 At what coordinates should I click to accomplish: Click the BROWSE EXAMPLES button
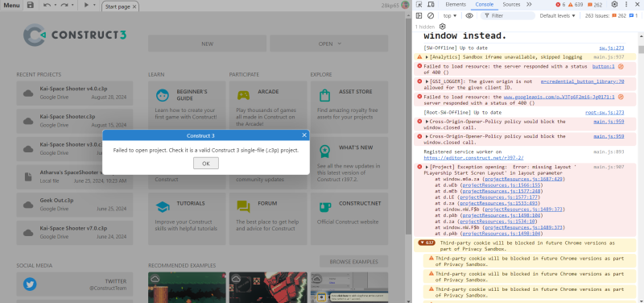[x=353, y=261]
